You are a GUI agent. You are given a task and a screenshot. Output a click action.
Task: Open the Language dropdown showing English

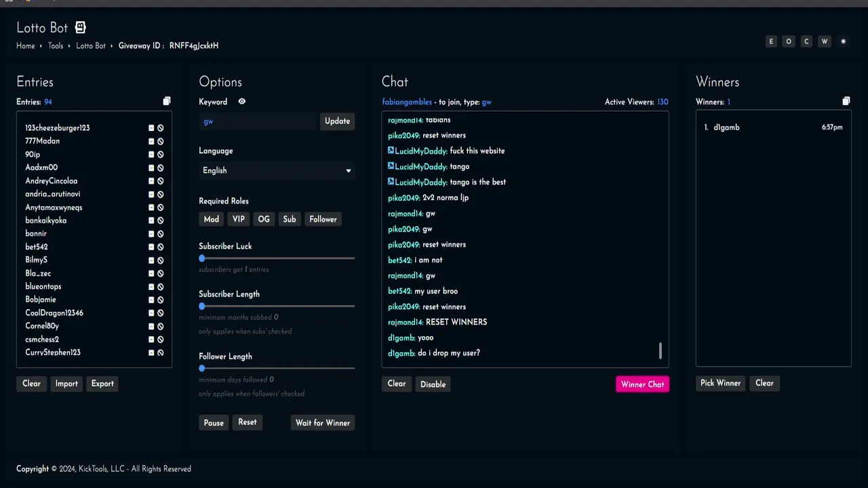277,171
